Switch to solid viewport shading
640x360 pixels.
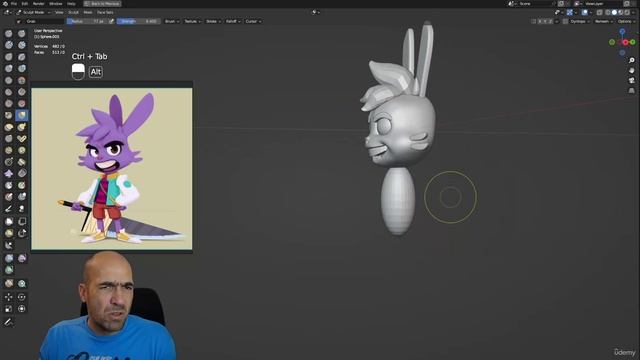pos(614,12)
